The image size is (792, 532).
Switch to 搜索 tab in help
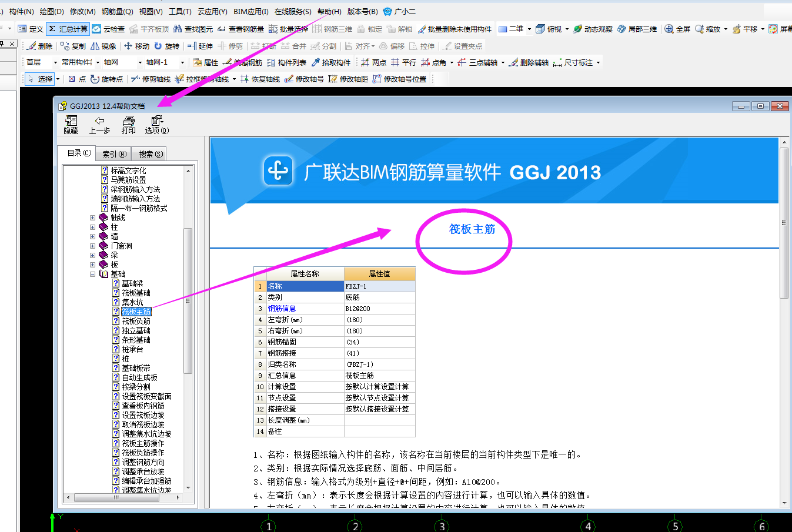(149, 154)
